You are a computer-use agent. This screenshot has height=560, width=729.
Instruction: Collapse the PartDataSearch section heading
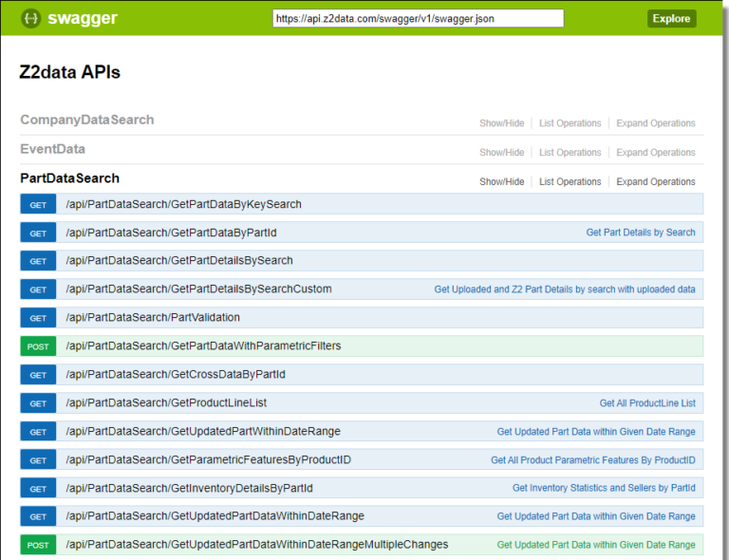click(x=69, y=178)
